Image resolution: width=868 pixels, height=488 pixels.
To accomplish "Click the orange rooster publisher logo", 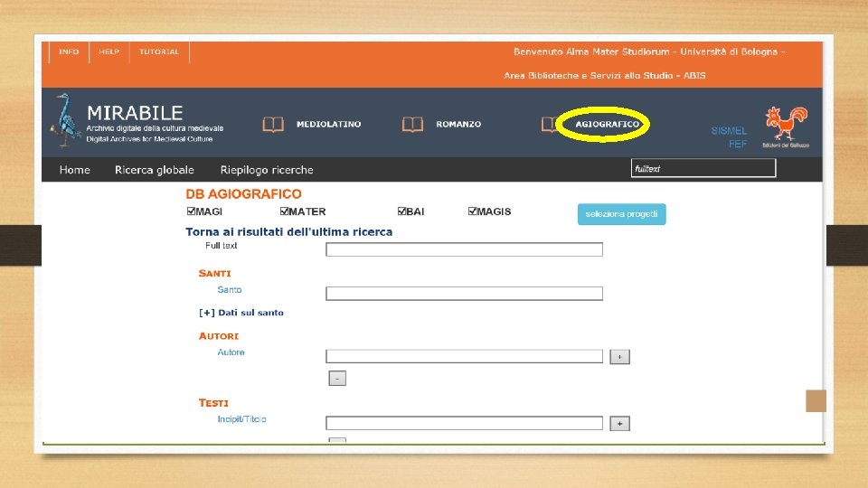I will pyautogui.click(x=786, y=124).
